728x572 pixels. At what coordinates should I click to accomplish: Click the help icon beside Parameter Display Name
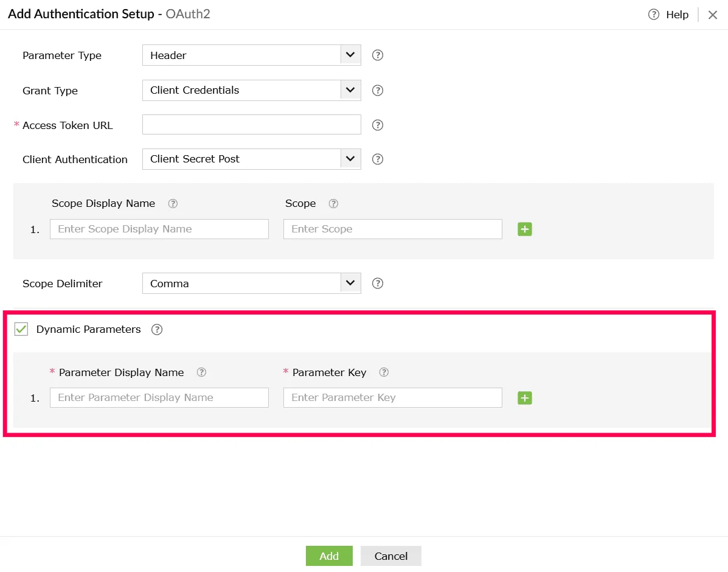pyautogui.click(x=201, y=372)
